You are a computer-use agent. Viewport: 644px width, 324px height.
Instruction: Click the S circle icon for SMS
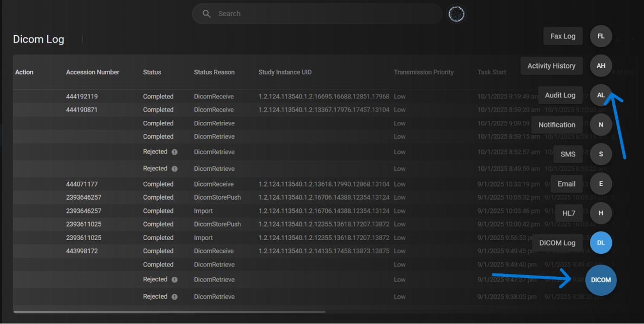click(x=601, y=154)
